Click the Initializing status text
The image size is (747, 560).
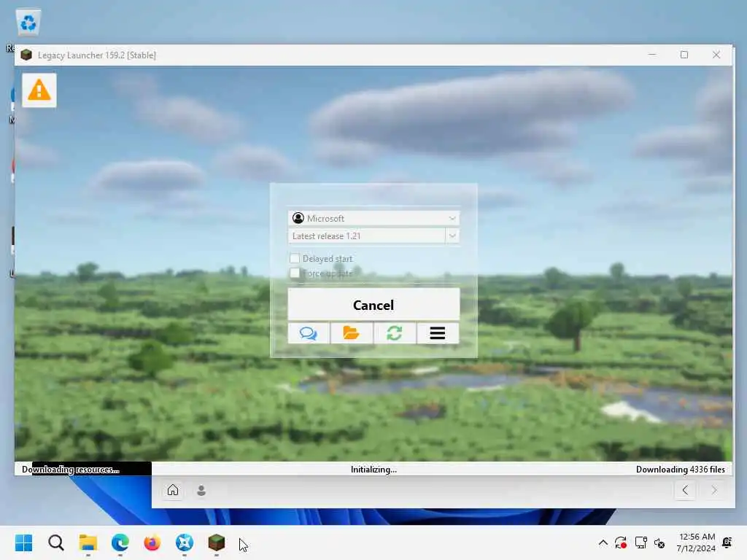tap(373, 469)
